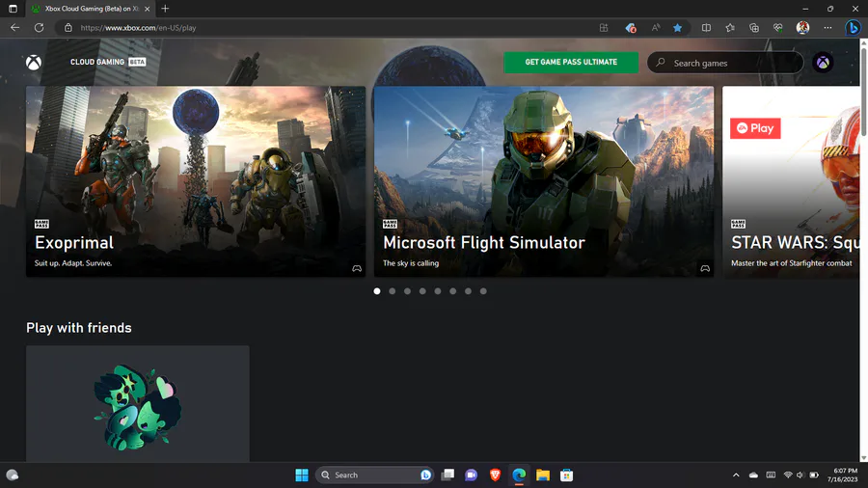
Task: Open the taskbar clock and date
Action: (x=843, y=474)
